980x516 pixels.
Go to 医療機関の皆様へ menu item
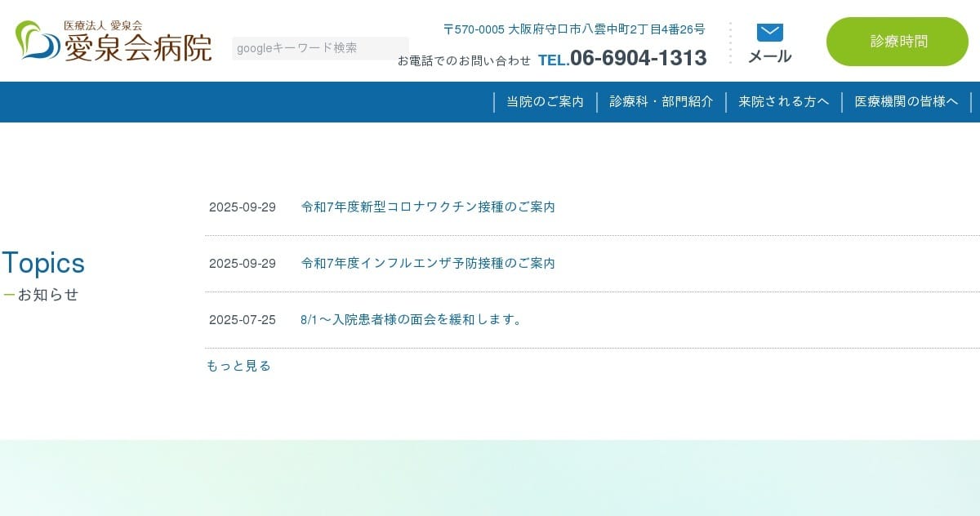pos(906,102)
